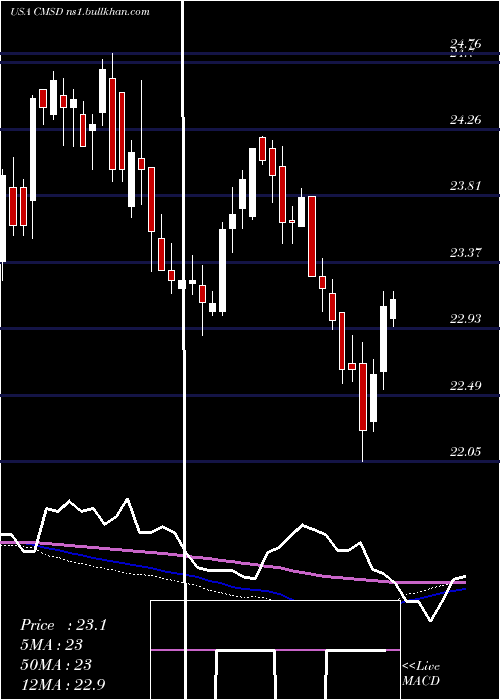500x700 pixels.
Task: Click the 22.93 price level label
Action: click(x=466, y=319)
